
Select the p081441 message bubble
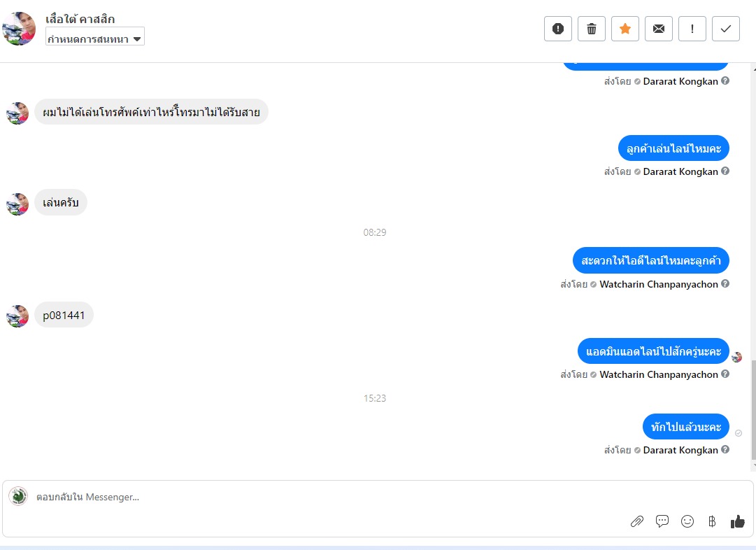pos(64,315)
